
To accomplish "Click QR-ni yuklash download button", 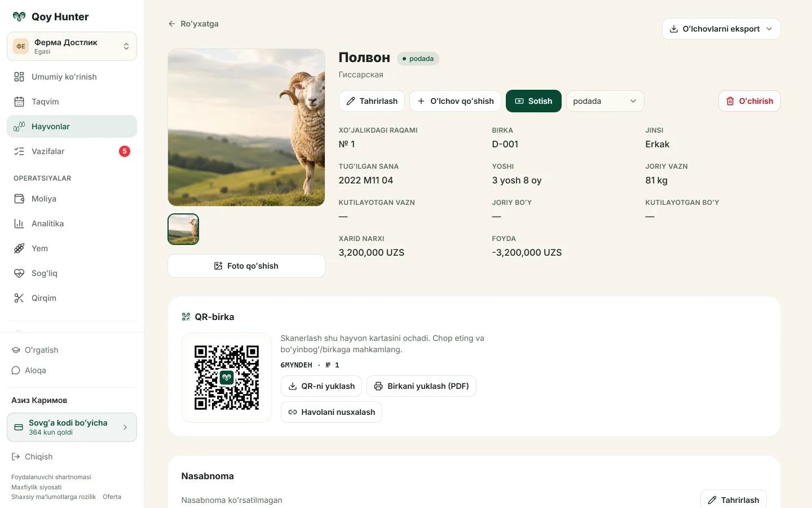I will (x=321, y=386).
